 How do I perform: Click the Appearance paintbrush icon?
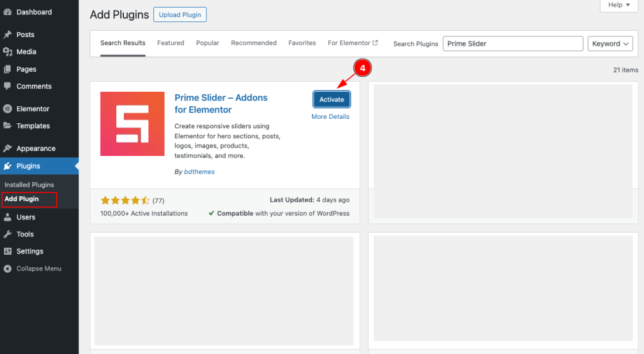point(8,148)
